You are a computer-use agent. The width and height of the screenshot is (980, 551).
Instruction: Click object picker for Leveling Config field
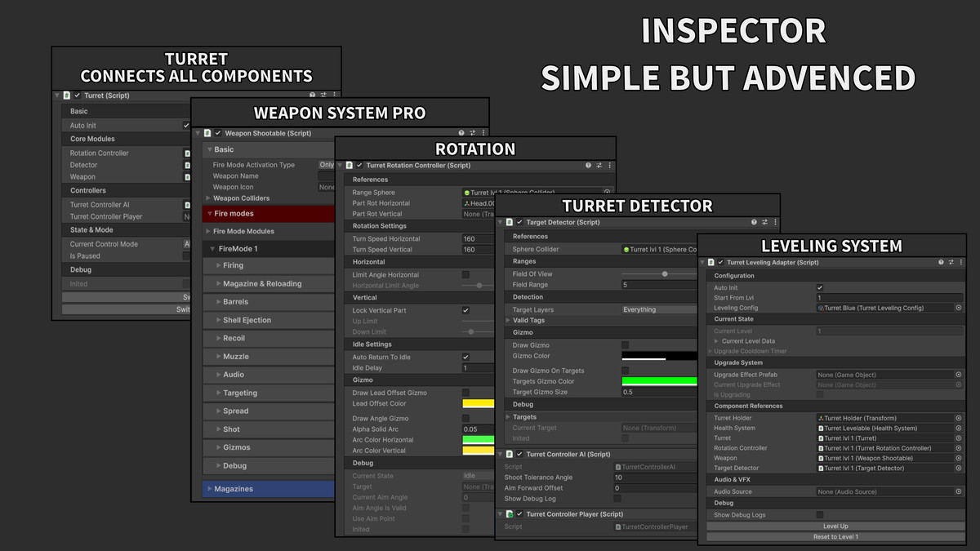[959, 308]
